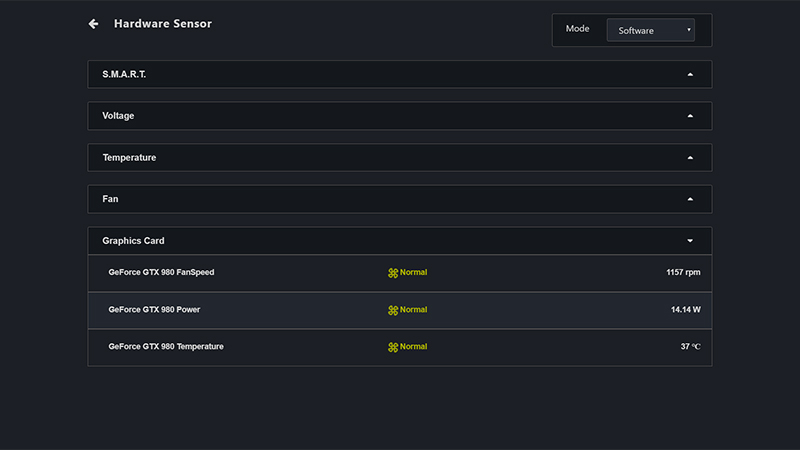Click the 14.14 W power value
This screenshot has height=450, width=800.
click(x=685, y=310)
